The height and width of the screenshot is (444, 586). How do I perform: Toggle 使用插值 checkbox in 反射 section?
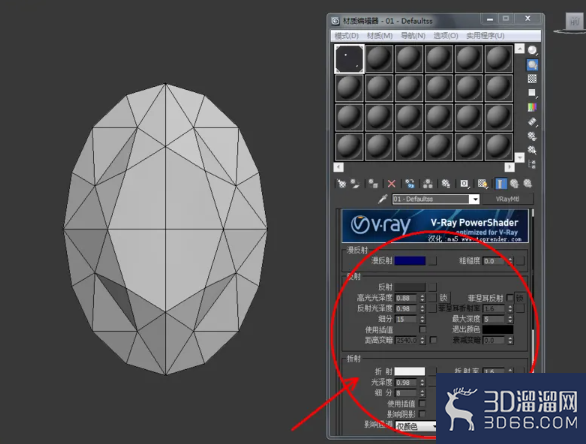click(x=422, y=330)
